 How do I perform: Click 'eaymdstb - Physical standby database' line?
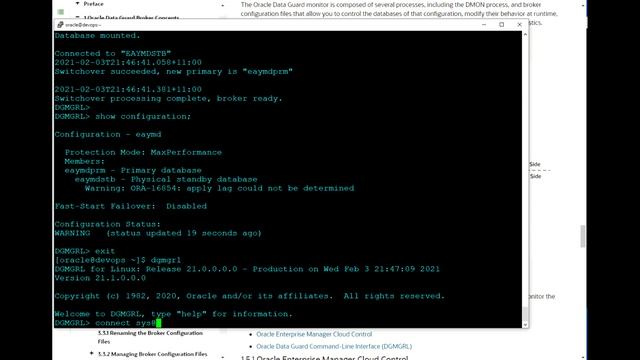coord(166,179)
